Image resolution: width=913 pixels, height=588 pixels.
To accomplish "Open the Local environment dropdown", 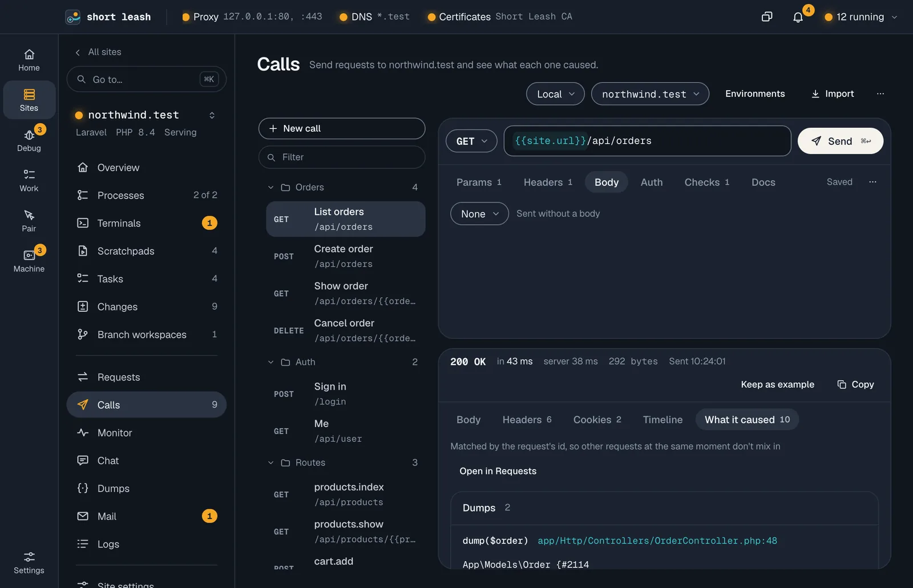I will [x=555, y=94].
